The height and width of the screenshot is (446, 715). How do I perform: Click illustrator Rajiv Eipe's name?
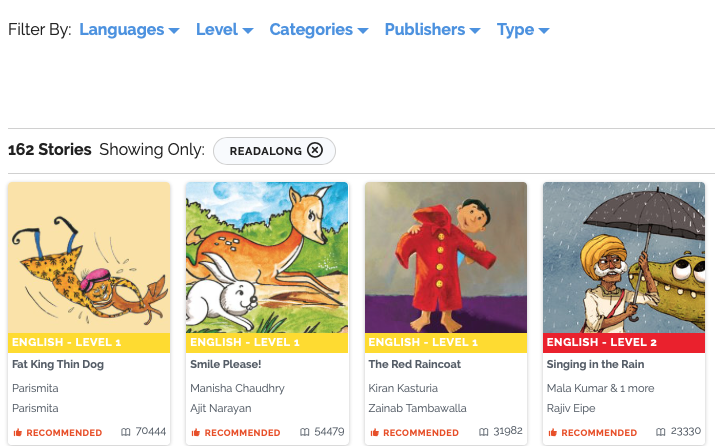click(x=569, y=408)
